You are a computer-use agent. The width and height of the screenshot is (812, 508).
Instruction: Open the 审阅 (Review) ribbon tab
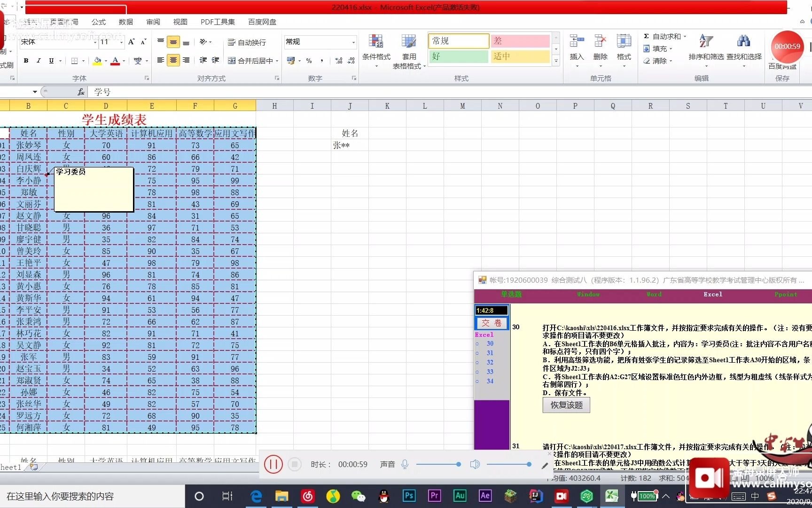point(153,22)
